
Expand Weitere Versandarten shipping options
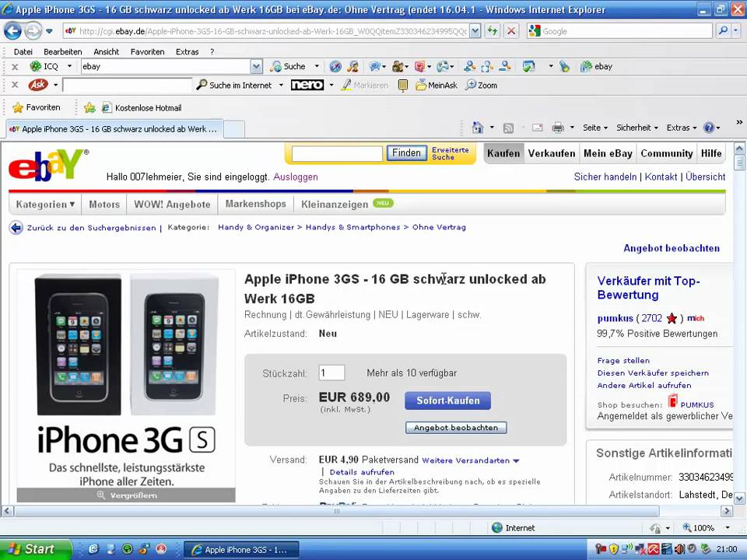coord(471,460)
